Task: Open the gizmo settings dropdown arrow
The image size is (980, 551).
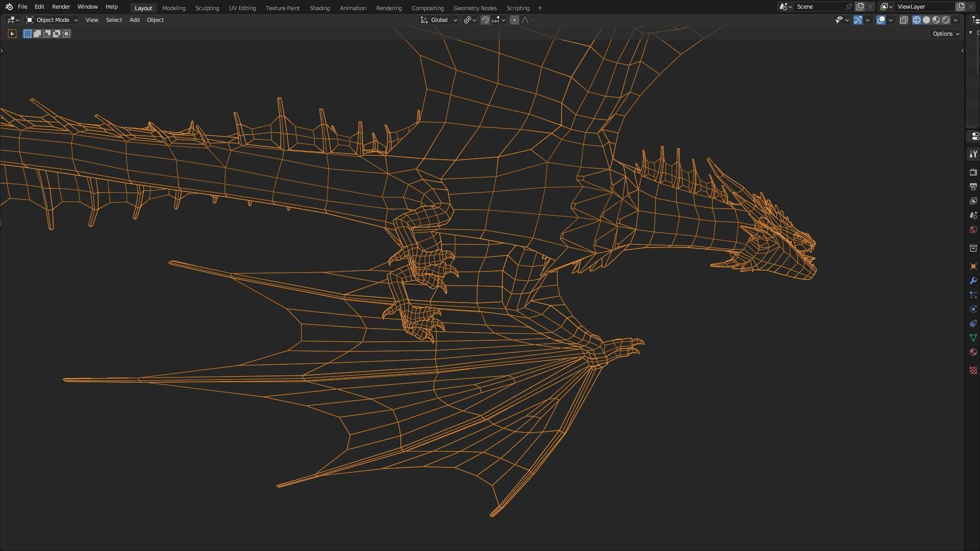Action: [868, 20]
